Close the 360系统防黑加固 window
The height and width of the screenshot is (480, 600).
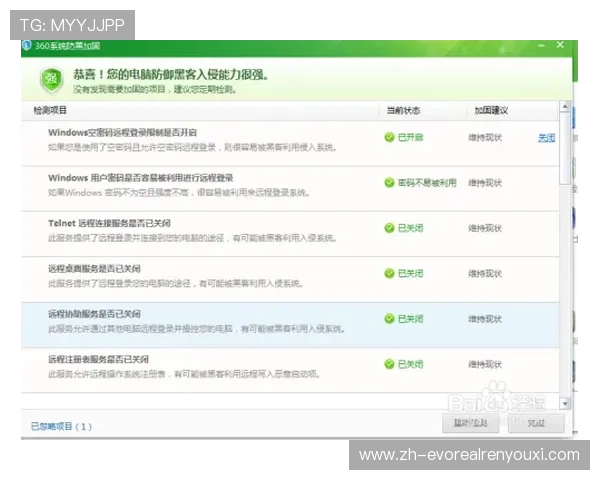[560, 45]
